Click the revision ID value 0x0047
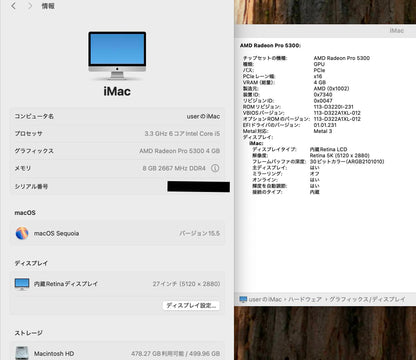The width and height of the screenshot is (416, 360). (323, 101)
